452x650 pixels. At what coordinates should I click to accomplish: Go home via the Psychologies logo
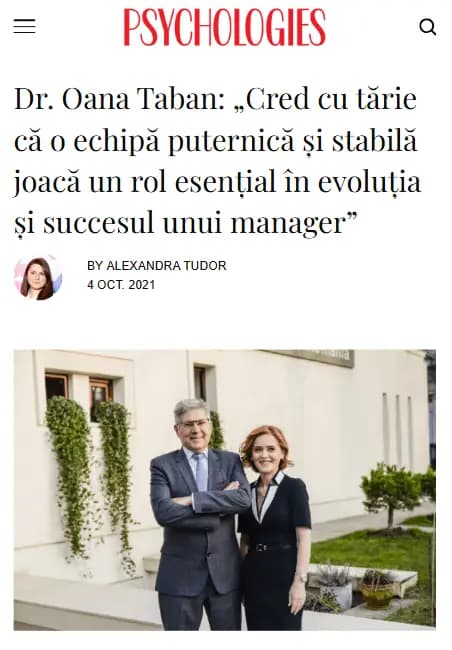coord(225,27)
